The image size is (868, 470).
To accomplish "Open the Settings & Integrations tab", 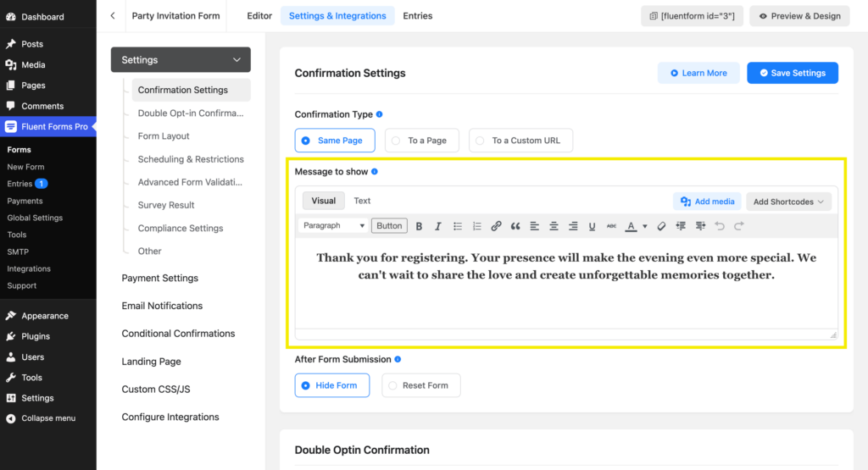I will coord(337,16).
